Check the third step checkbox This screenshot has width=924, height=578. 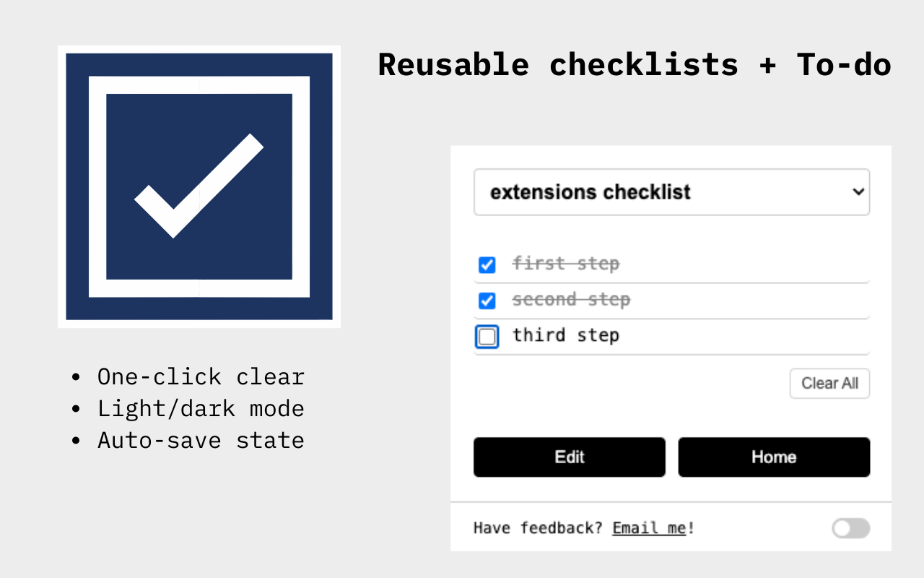[x=487, y=336]
